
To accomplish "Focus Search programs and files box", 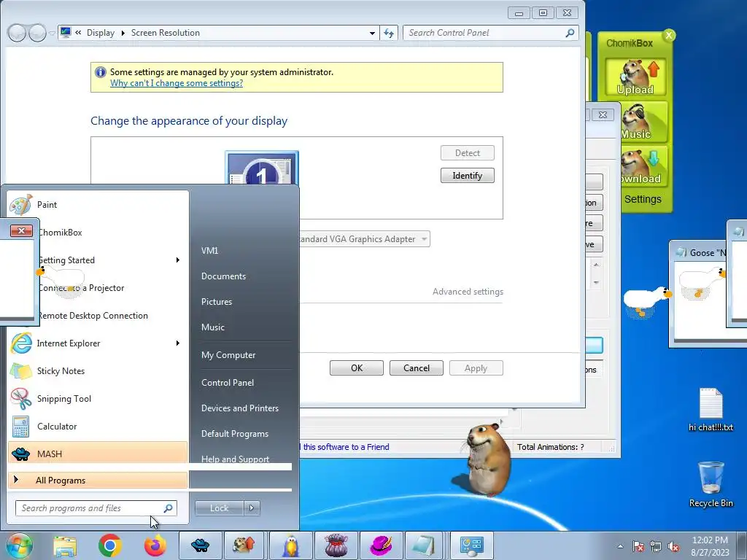I will coord(96,508).
